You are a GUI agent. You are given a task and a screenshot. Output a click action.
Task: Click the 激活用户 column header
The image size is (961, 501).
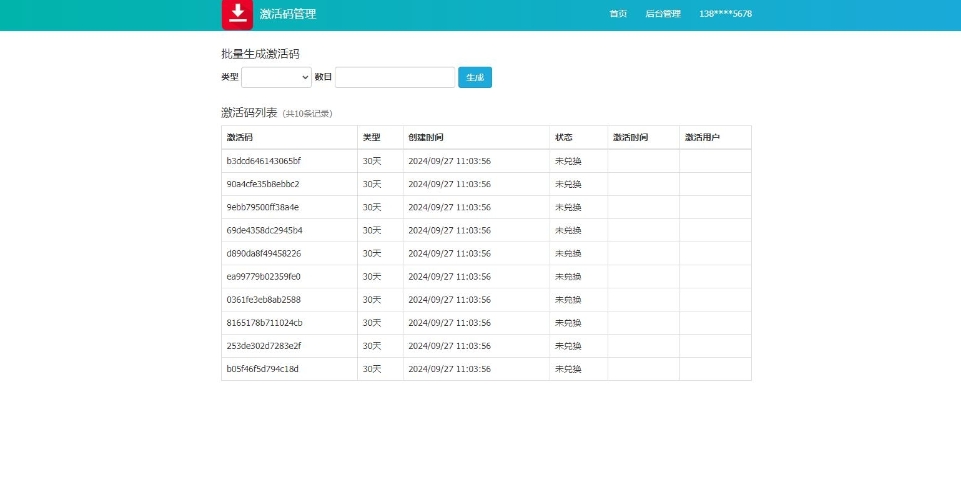(x=701, y=137)
